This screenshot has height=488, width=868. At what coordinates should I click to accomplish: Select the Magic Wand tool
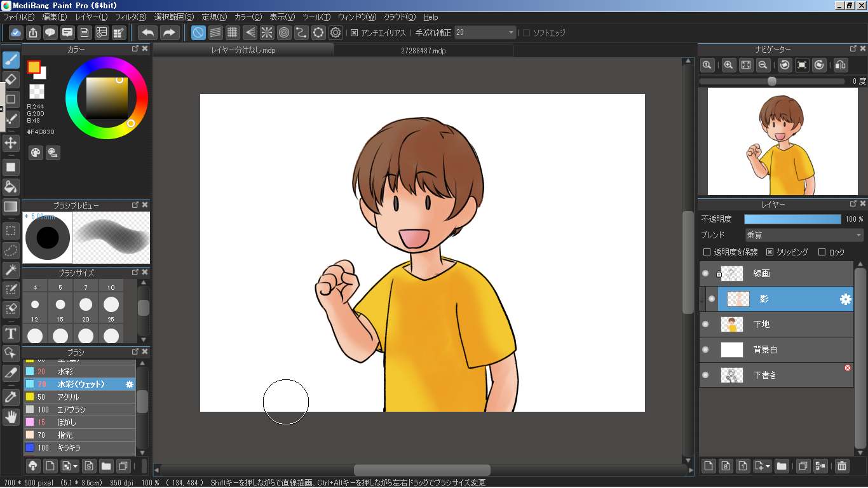coord(11,270)
